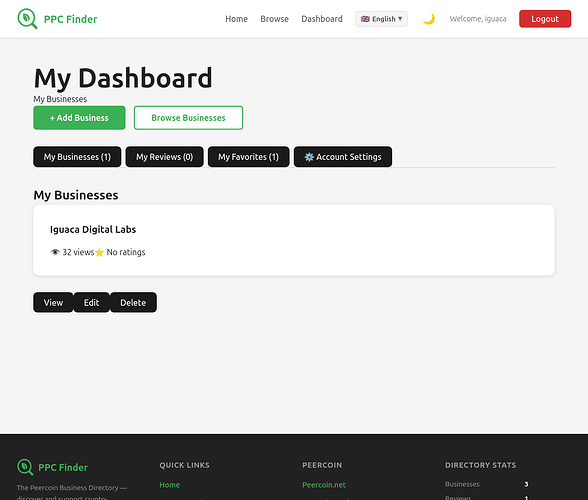Go to Home in the top navigation
588x500 pixels.
(236, 19)
